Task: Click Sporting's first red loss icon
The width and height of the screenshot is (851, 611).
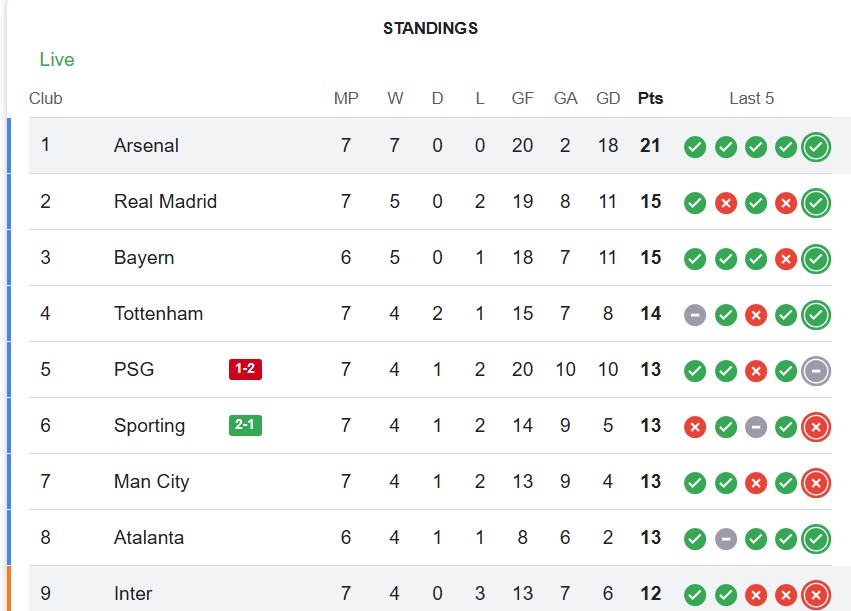Action: tap(695, 427)
